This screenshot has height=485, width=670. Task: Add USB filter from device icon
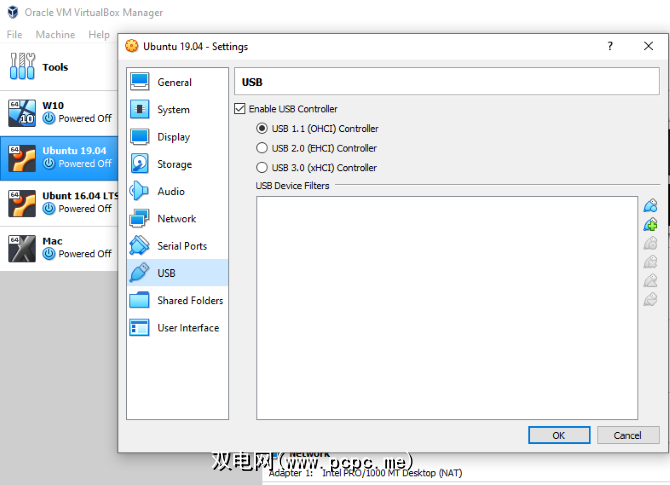(650, 224)
